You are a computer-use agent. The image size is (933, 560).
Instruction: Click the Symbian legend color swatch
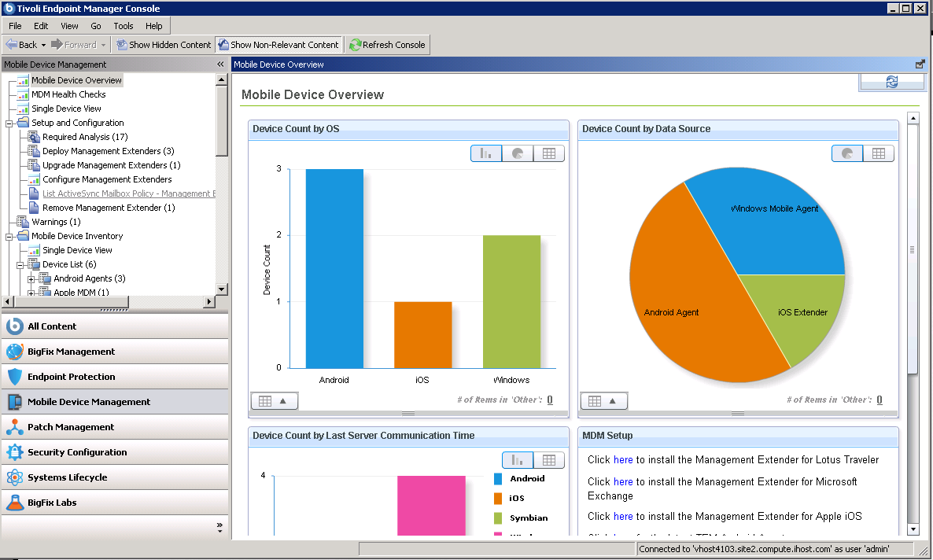[498, 518]
